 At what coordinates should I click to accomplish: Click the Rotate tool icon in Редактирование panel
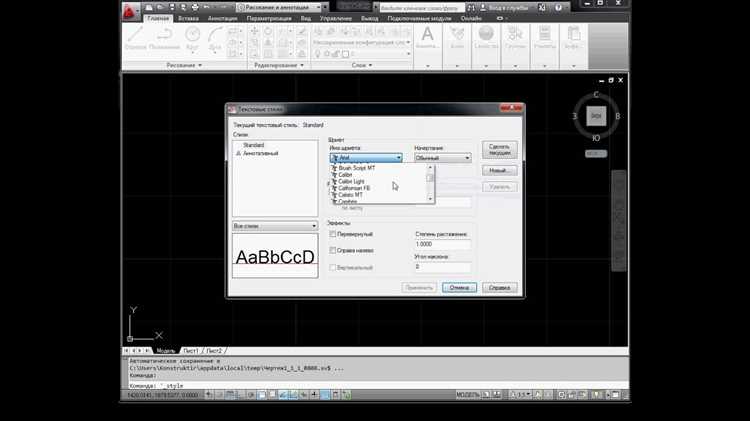[268, 32]
